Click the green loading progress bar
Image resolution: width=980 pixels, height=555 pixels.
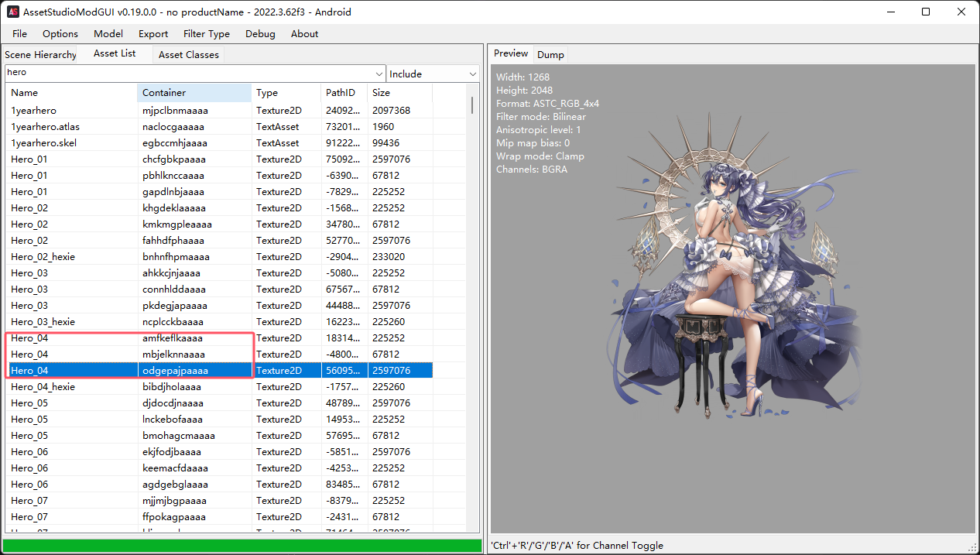click(242, 546)
